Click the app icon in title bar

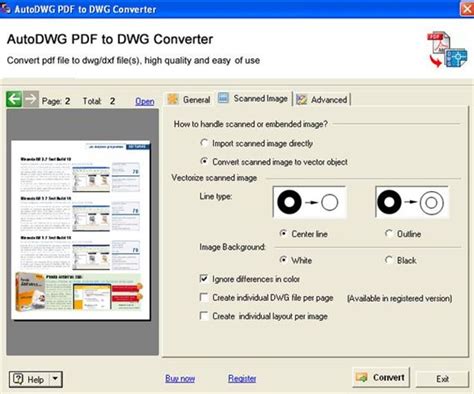coord(6,9)
